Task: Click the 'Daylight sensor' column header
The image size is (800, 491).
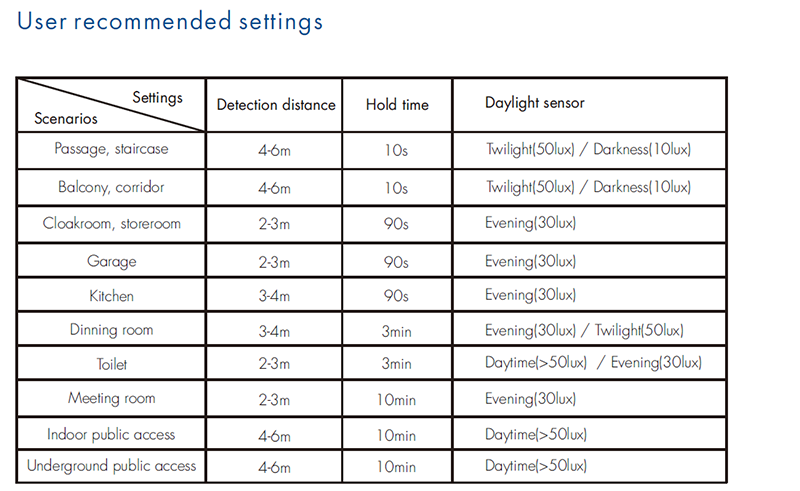Action: pyautogui.click(x=535, y=103)
